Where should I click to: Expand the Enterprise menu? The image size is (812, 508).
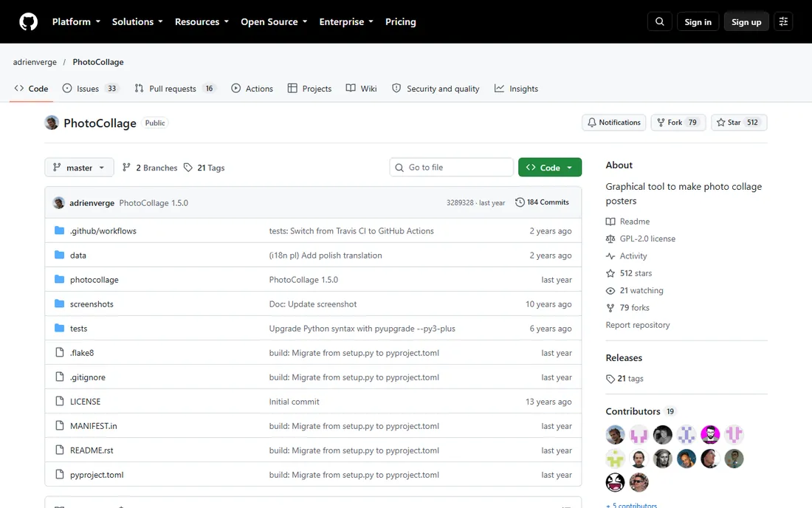point(346,21)
